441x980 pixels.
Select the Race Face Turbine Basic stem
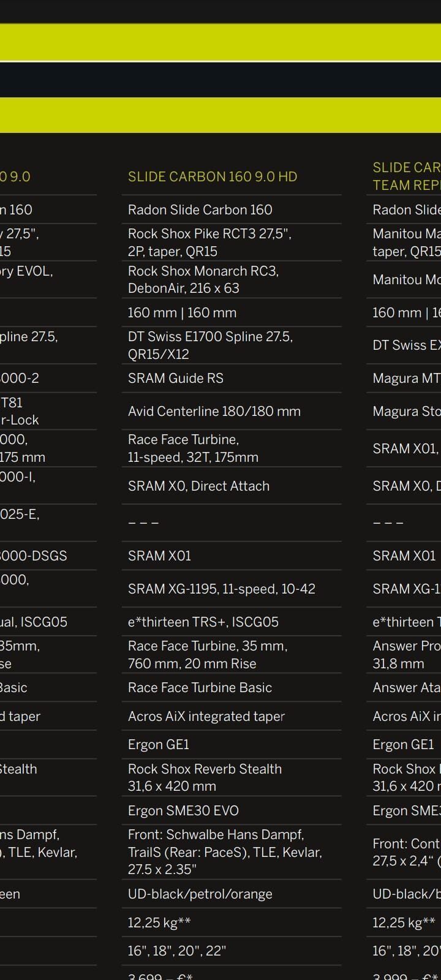[200, 687]
